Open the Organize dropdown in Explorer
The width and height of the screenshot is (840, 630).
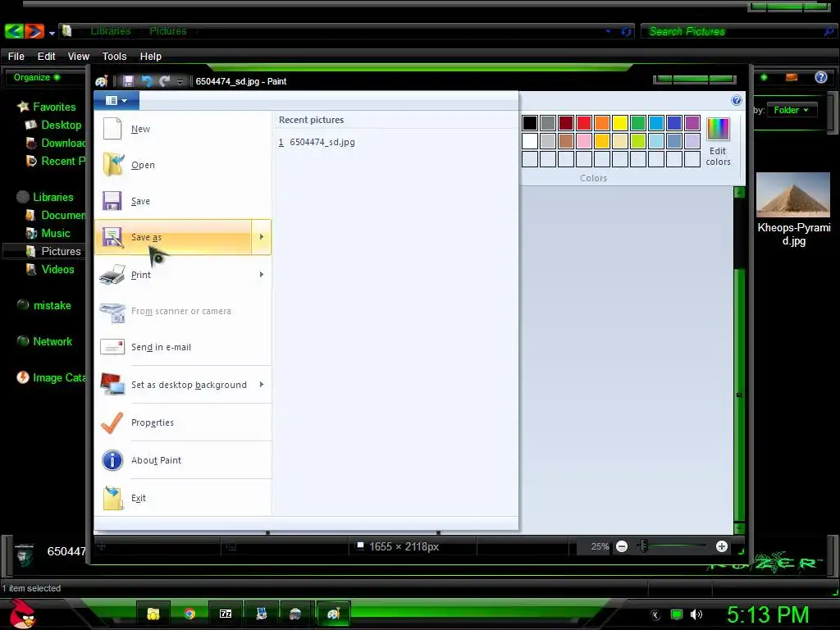[36, 77]
